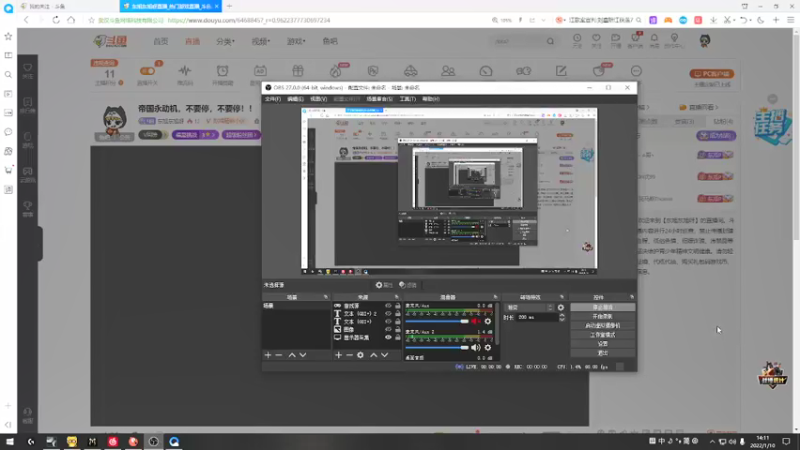Pop out the Controls dock panel
800x450 pixels.
point(632,297)
